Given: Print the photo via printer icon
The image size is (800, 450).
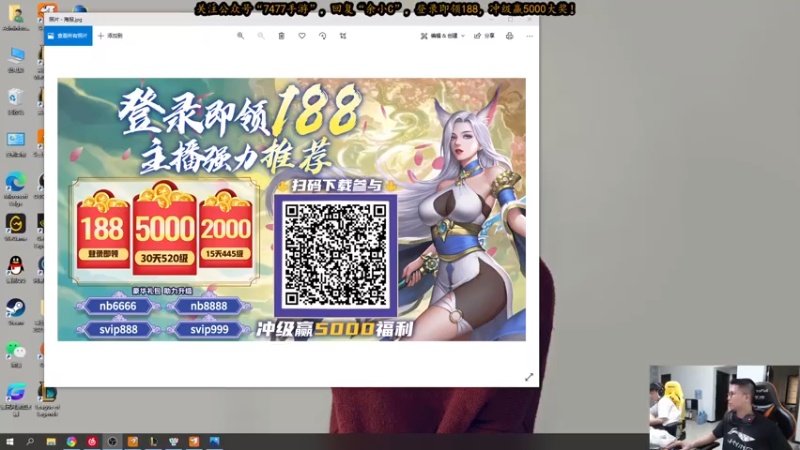Looking at the screenshot, I should [509, 36].
